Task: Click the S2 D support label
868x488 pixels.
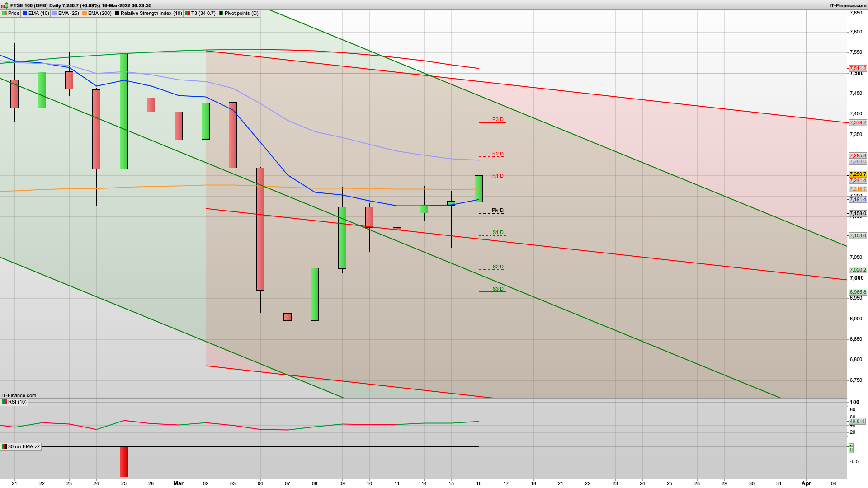Action: click(x=498, y=267)
